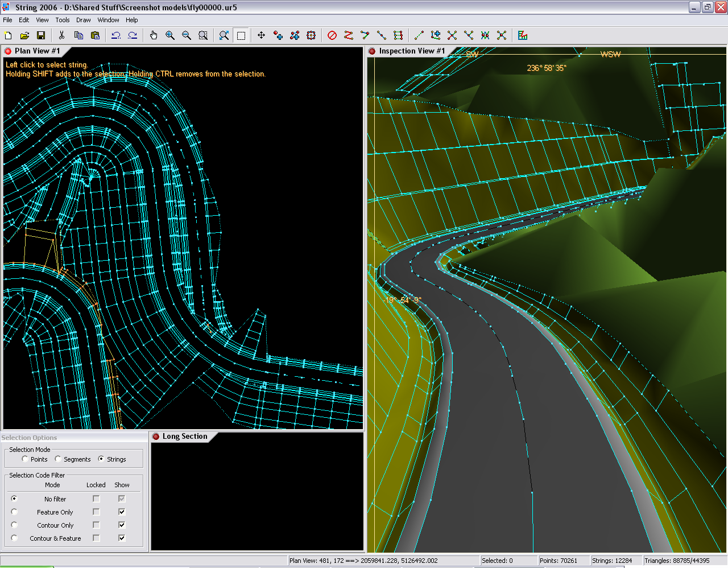The width and height of the screenshot is (728, 568).
Task: Click the Save floppy disk icon
Action: click(41, 35)
